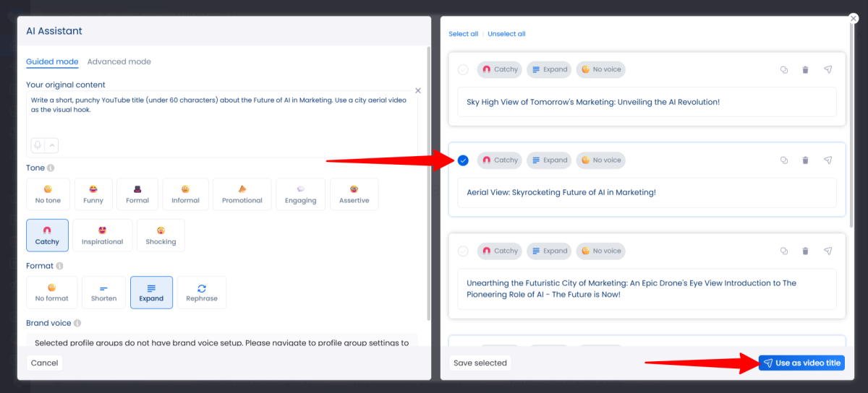
Task: Choose the Funny tone
Action: tap(93, 194)
